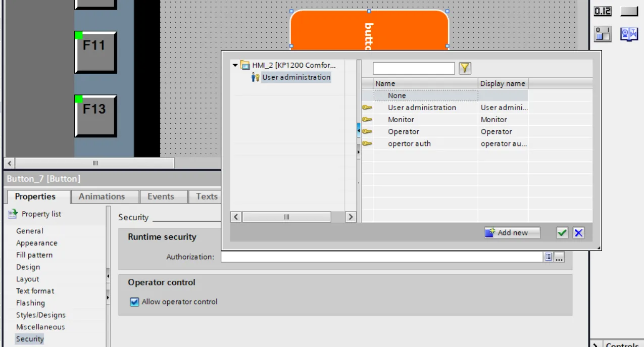Click the filter text input in popup
This screenshot has height=347, width=644.
pos(414,68)
